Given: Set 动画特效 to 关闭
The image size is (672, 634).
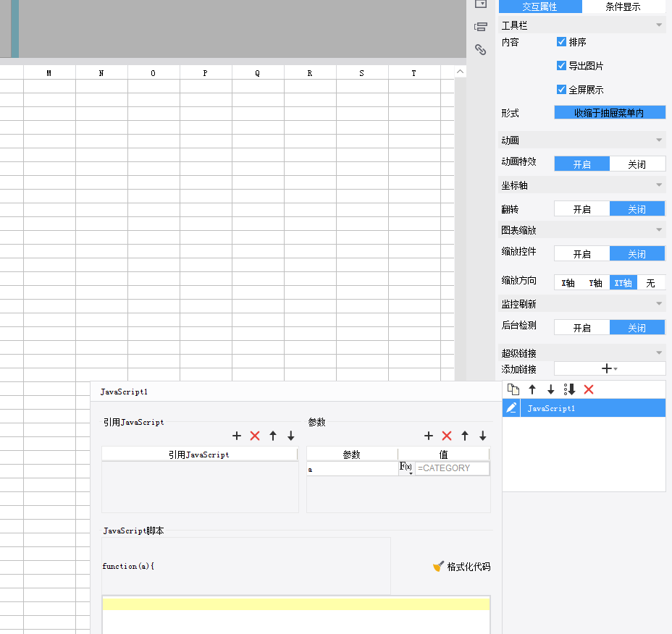Looking at the screenshot, I should tap(637, 164).
